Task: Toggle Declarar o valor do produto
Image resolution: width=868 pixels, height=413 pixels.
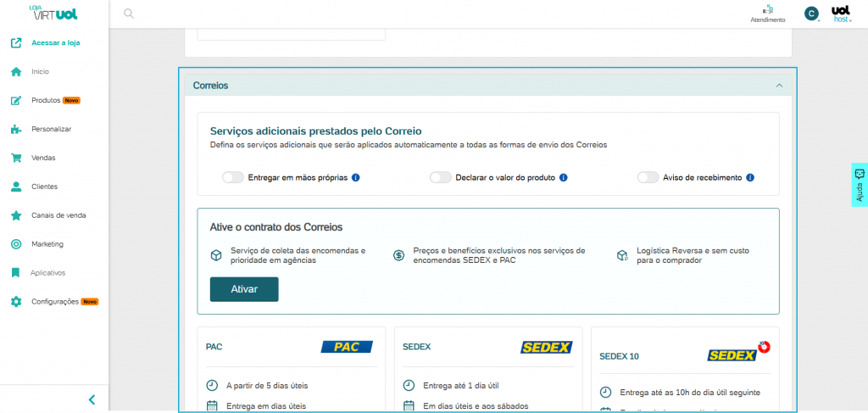Action: [440, 178]
